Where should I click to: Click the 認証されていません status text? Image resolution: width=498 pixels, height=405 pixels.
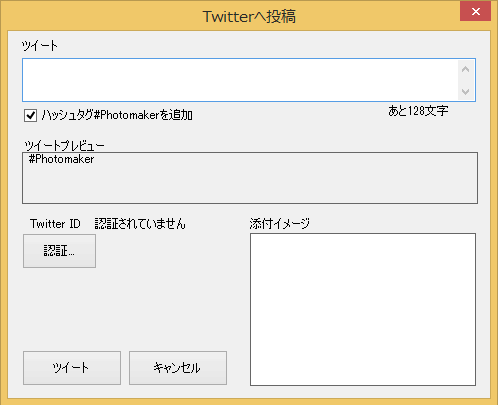coord(140,224)
